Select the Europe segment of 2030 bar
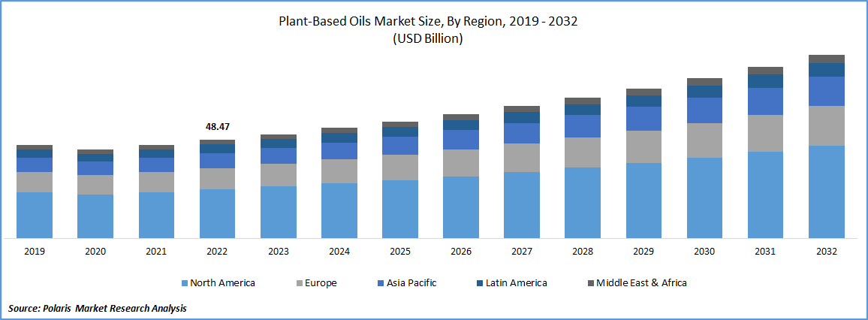 pos(704,140)
